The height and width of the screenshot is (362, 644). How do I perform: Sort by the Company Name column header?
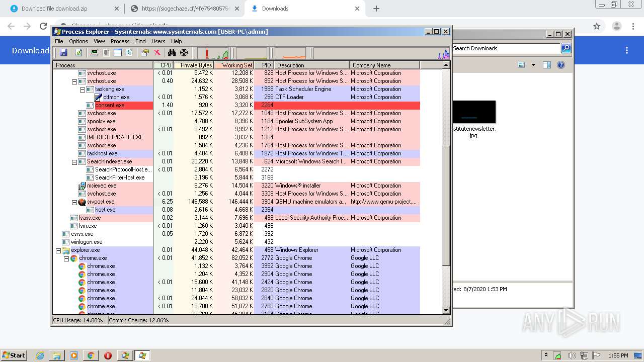(x=384, y=65)
